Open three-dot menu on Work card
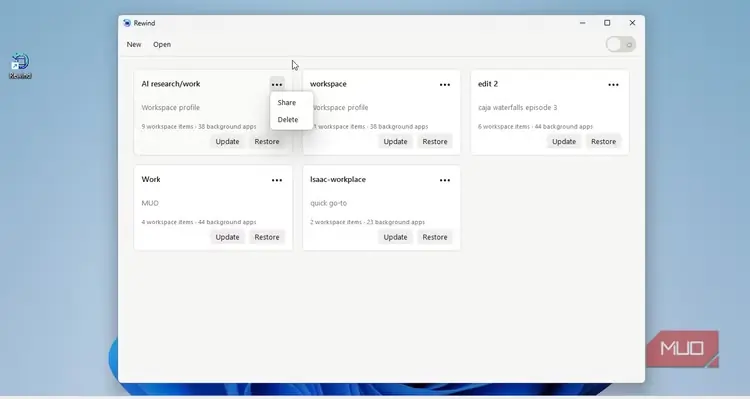750x399 pixels. [x=277, y=180]
